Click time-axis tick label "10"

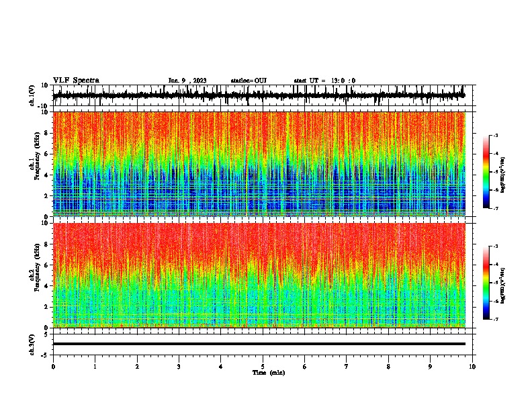[x=472, y=367]
